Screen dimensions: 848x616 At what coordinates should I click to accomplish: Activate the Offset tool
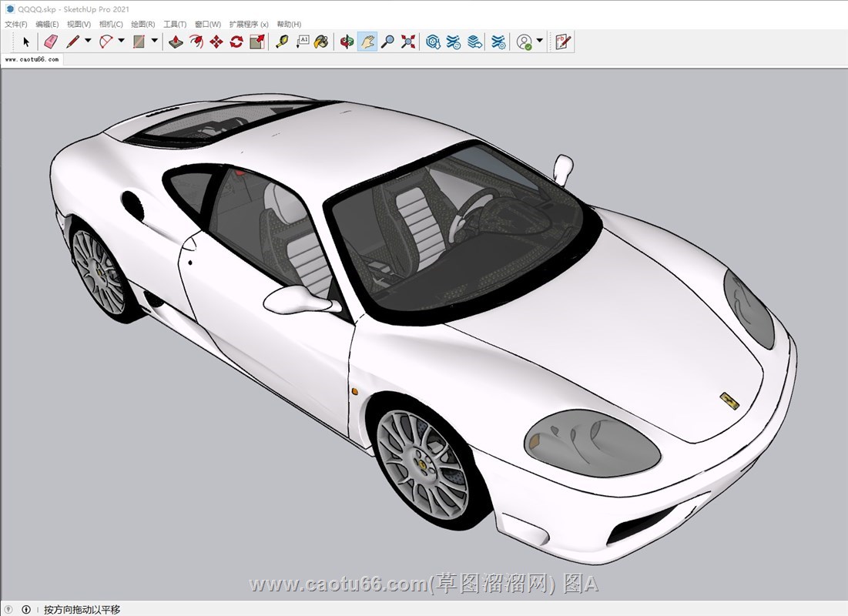tap(196, 42)
